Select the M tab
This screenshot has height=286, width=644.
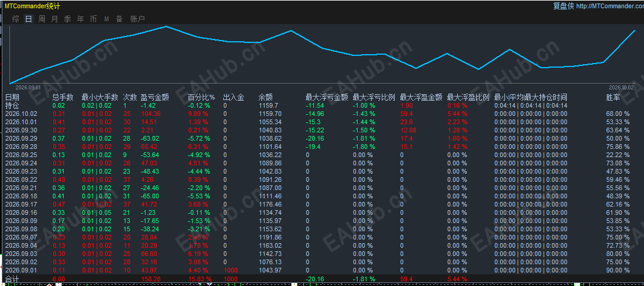(x=107, y=19)
